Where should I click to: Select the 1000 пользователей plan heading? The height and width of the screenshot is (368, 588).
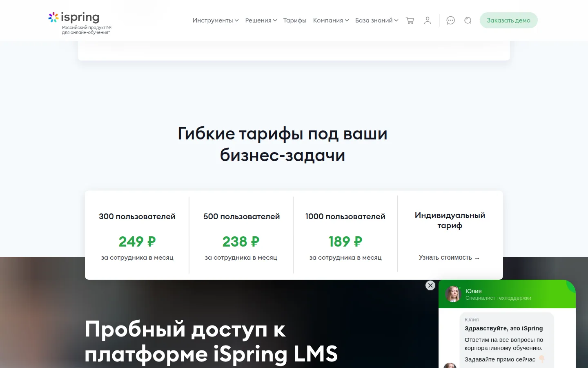(345, 216)
